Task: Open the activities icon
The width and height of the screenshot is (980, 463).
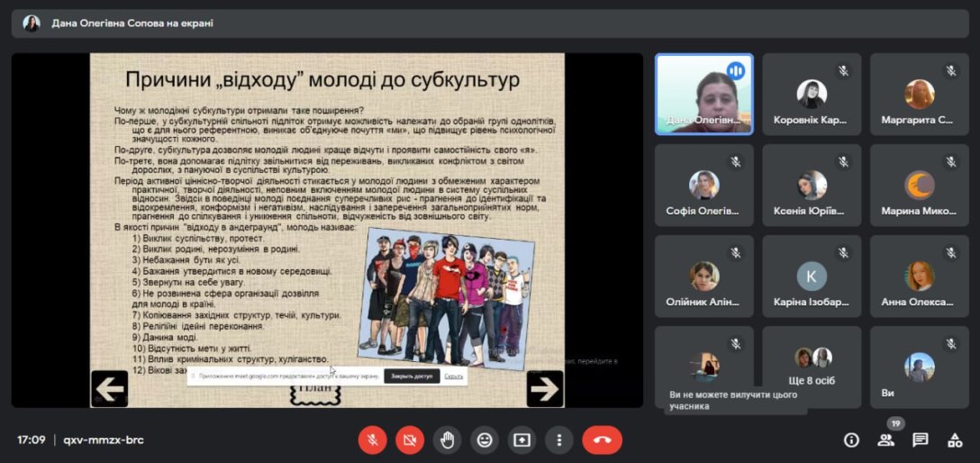Action: pyautogui.click(x=955, y=440)
